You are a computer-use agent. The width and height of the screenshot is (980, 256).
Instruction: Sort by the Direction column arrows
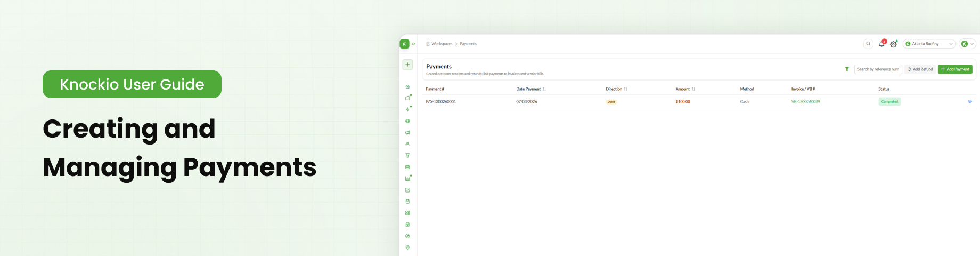coord(625,89)
